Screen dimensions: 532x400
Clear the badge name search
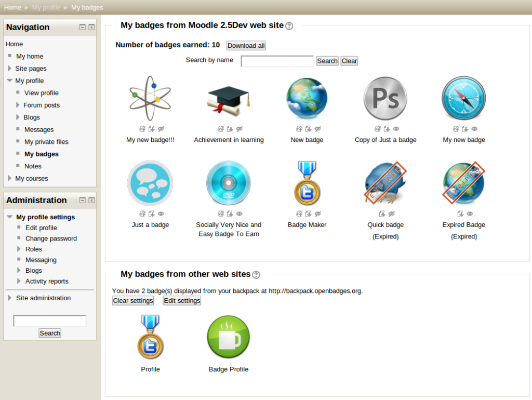(x=349, y=61)
